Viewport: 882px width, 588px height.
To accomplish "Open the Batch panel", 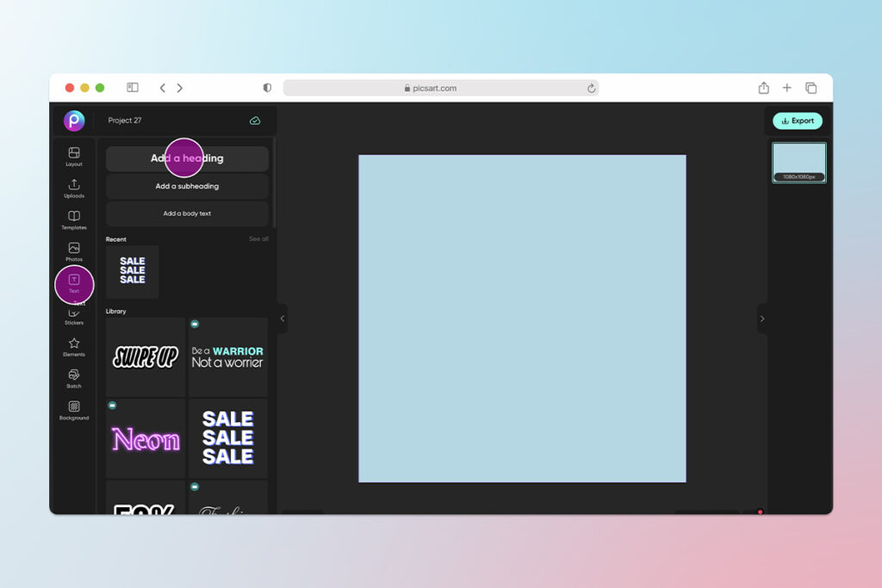I will pos(73,380).
